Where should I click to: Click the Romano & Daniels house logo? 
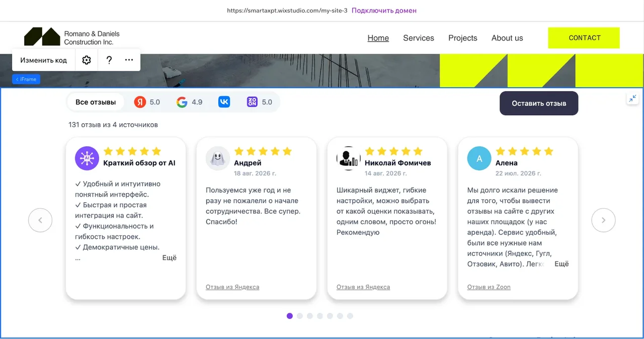[42, 37]
